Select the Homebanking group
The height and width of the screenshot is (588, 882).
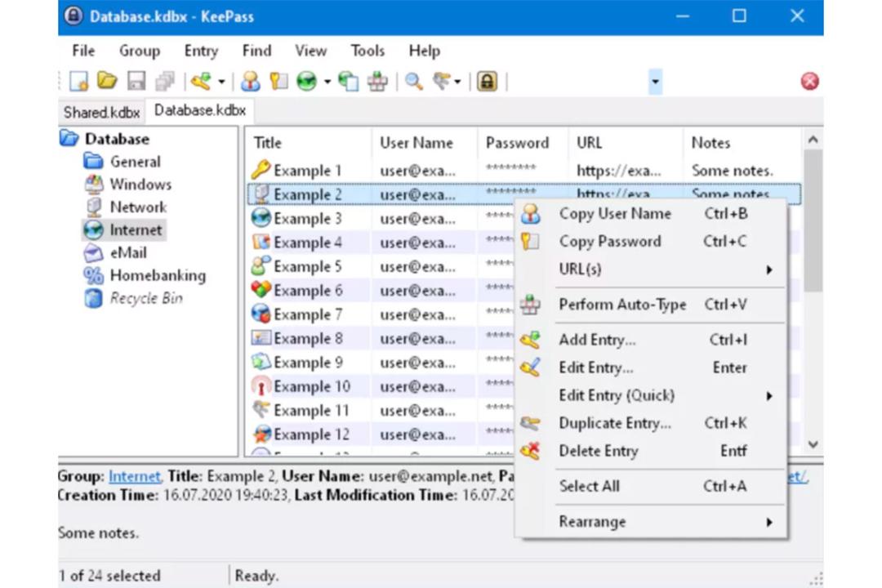point(158,275)
